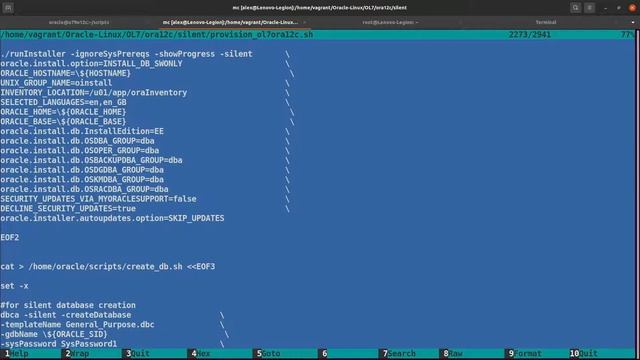Open the terminal hamburger menu
Viewport: 640px width, 360px height.
pyautogui.click(x=589, y=8)
